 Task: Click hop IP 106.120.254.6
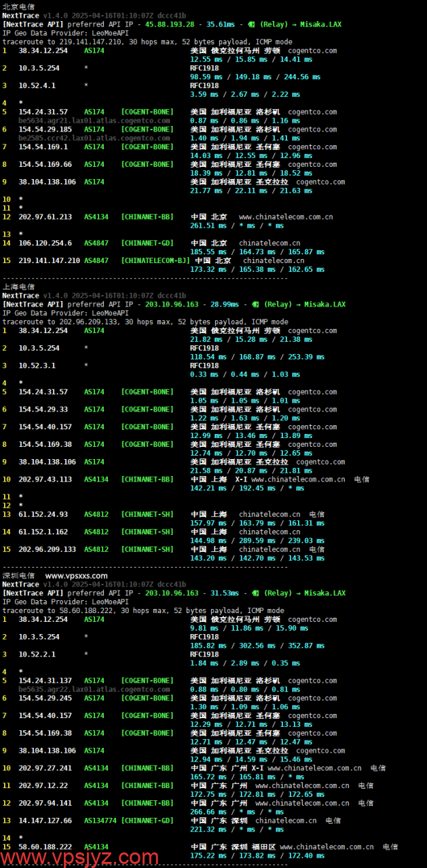45,243
